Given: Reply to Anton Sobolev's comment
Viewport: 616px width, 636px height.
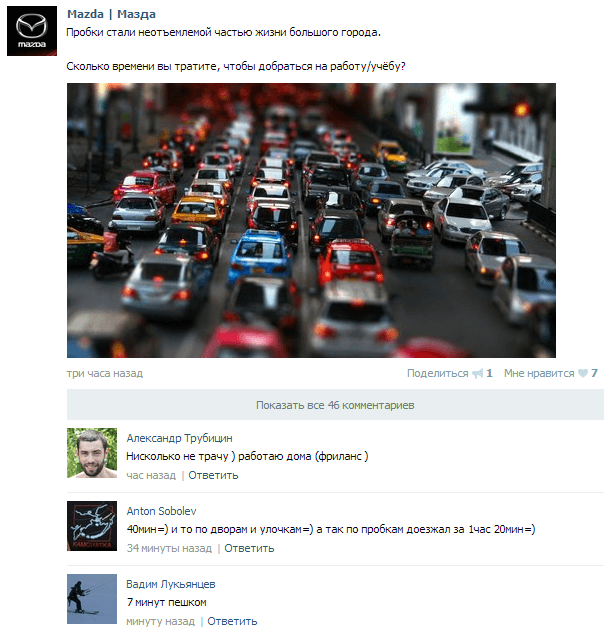Looking at the screenshot, I should click(x=249, y=548).
